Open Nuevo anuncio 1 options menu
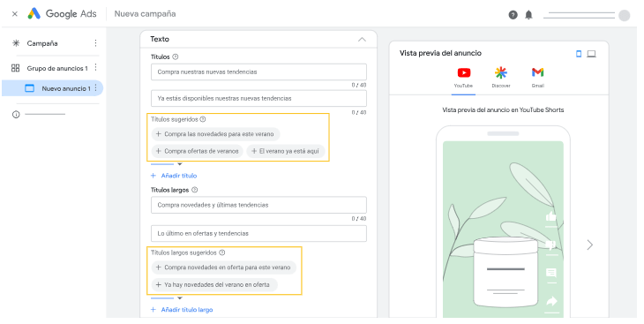644x324 pixels. (95, 87)
